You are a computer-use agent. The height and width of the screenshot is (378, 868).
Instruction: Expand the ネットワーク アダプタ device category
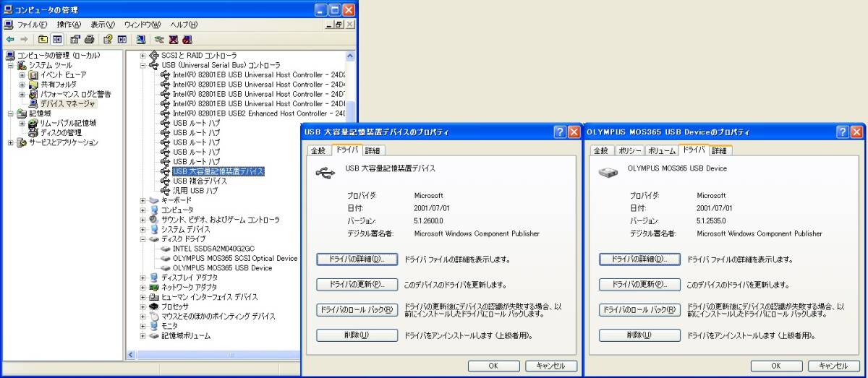tap(143, 287)
